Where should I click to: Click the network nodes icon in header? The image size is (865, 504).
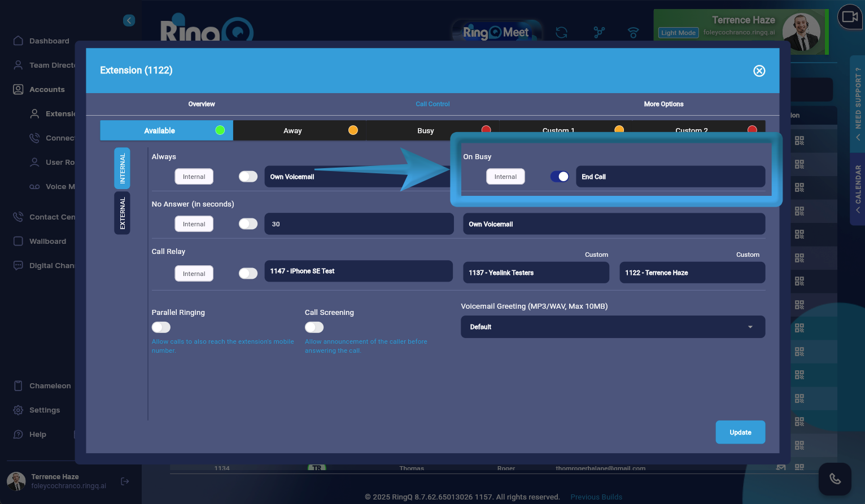(x=599, y=33)
